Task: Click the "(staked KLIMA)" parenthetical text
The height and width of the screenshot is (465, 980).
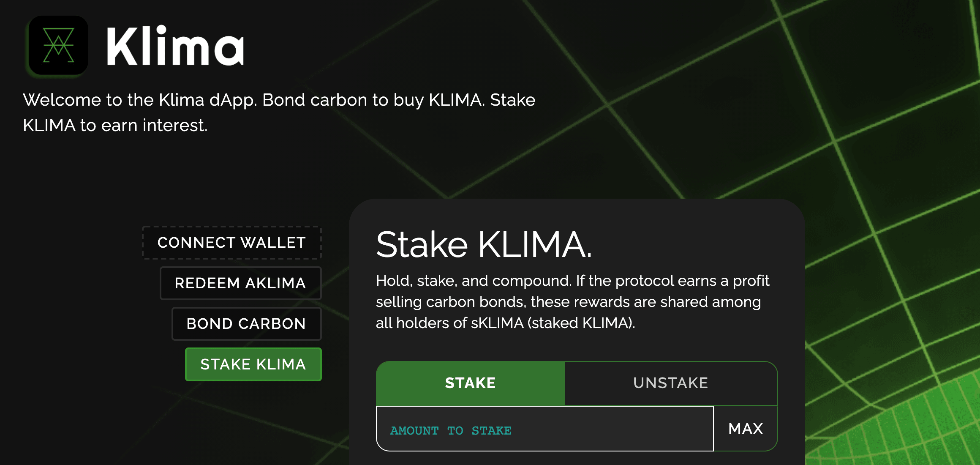Action: coord(581,323)
